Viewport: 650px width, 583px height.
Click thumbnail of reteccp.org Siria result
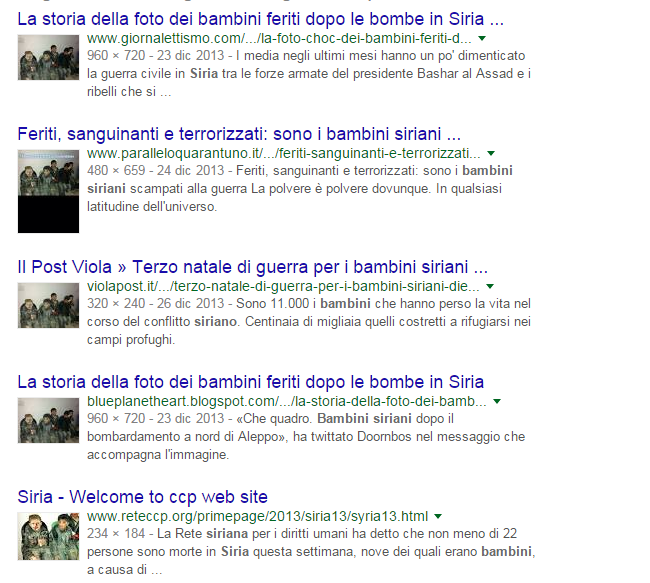click(x=48, y=536)
